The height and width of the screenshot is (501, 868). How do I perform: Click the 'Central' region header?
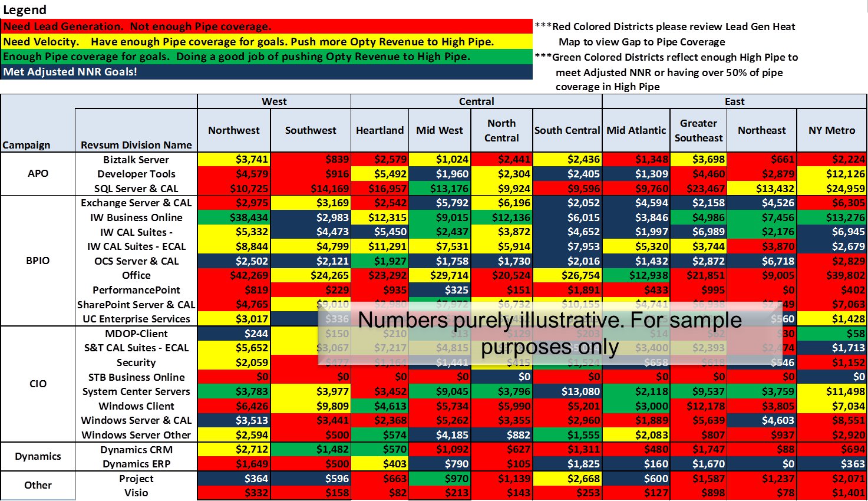(x=477, y=101)
